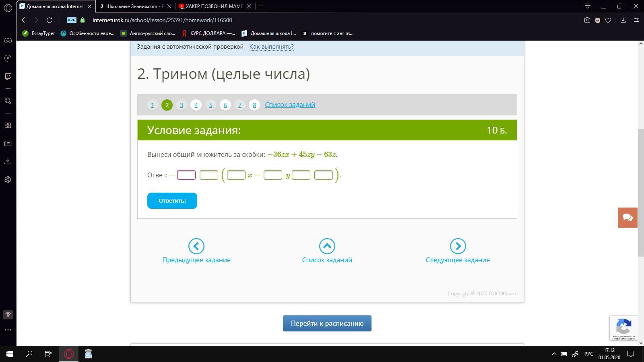
Task: Go to task number 1
Action: pos(152,105)
